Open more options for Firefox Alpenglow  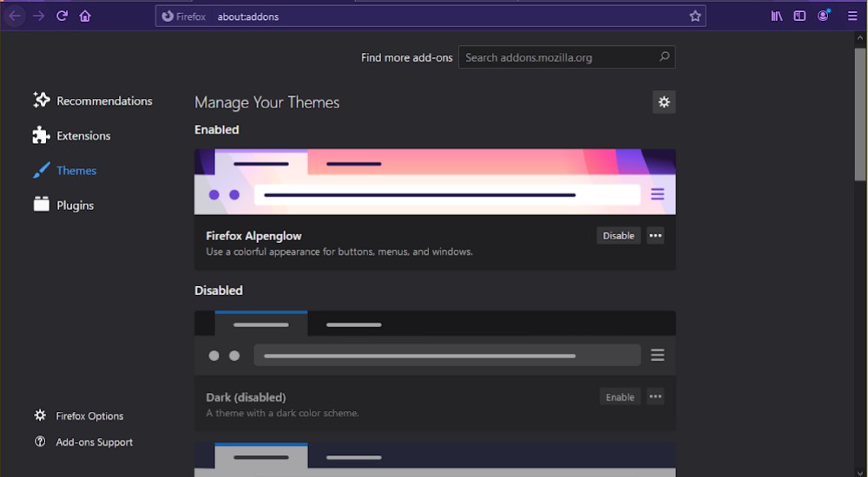[x=655, y=236]
